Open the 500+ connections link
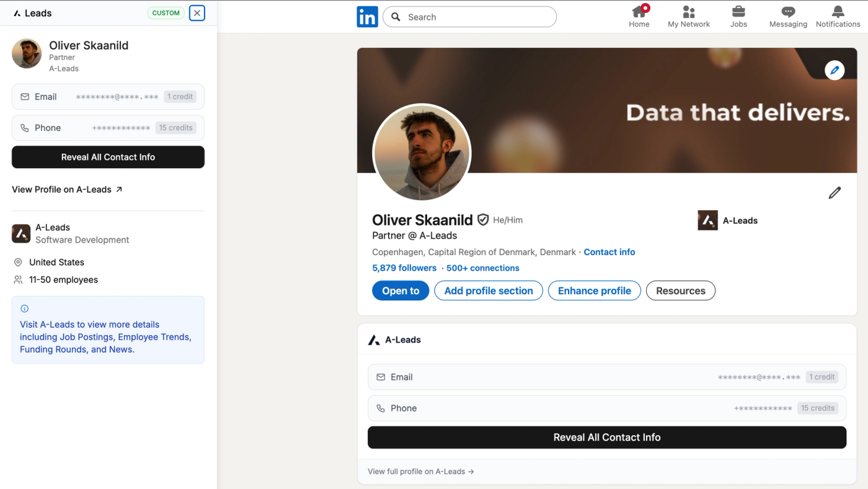Image resolution: width=868 pixels, height=489 pixels. [x=483, y=268]
